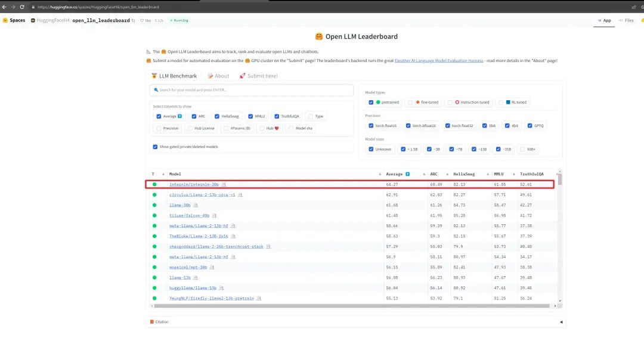The image size is (644, 362).
Task: Open details icon beside mosaicml/mpt-30b
Action: point(212,267)
